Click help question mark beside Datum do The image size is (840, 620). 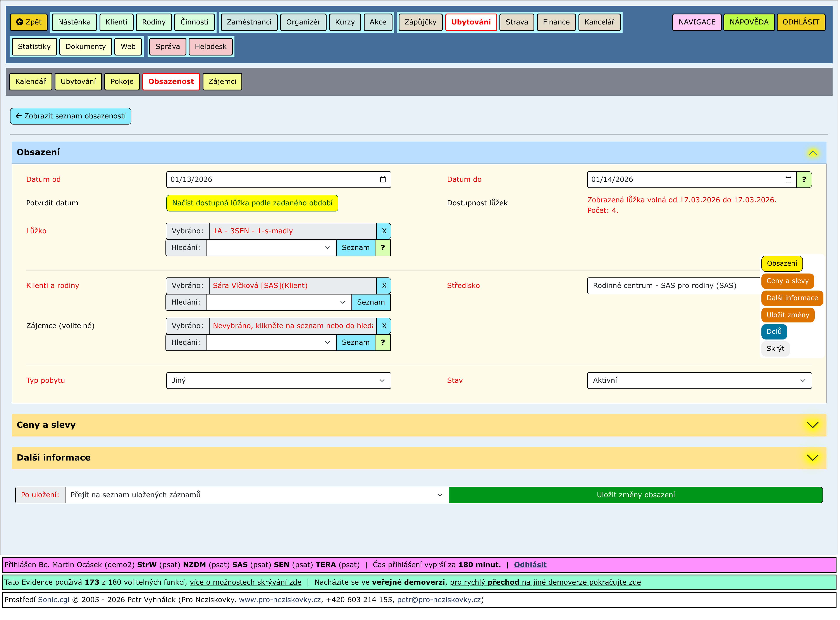click(804, 180)
